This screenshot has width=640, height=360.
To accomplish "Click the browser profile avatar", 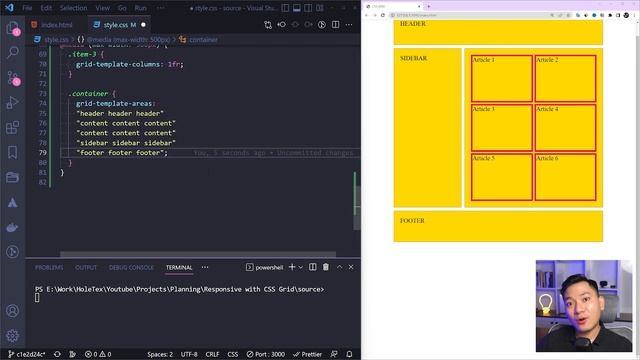I will click(x=626, y=15).
